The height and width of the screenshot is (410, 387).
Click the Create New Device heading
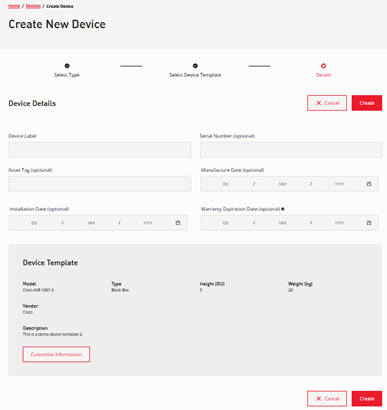(x=57, y=24)
